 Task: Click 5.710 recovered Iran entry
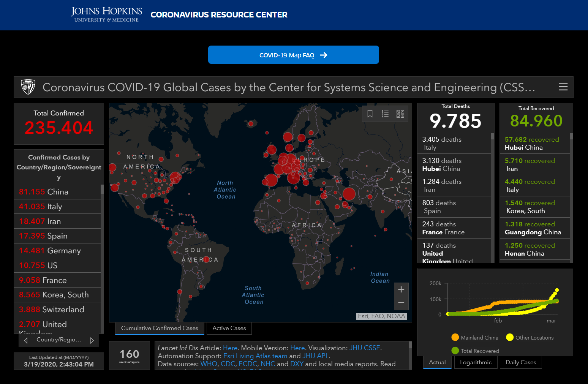click(535, 164)
